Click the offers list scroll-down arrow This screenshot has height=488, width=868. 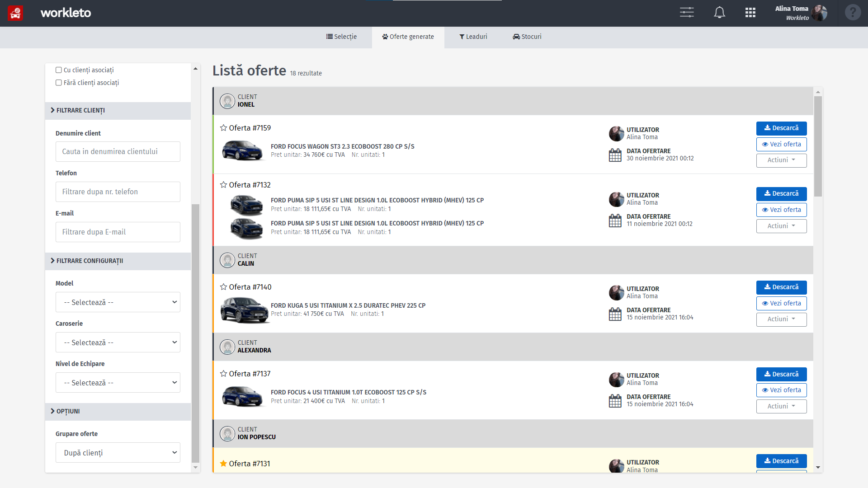pos(818,468)
